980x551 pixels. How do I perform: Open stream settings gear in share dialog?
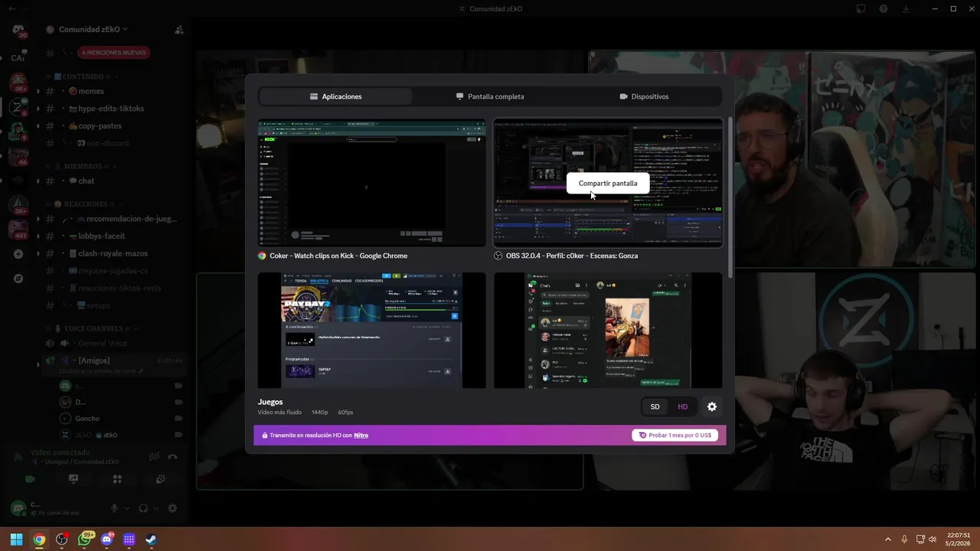click(x=712, y=407)
